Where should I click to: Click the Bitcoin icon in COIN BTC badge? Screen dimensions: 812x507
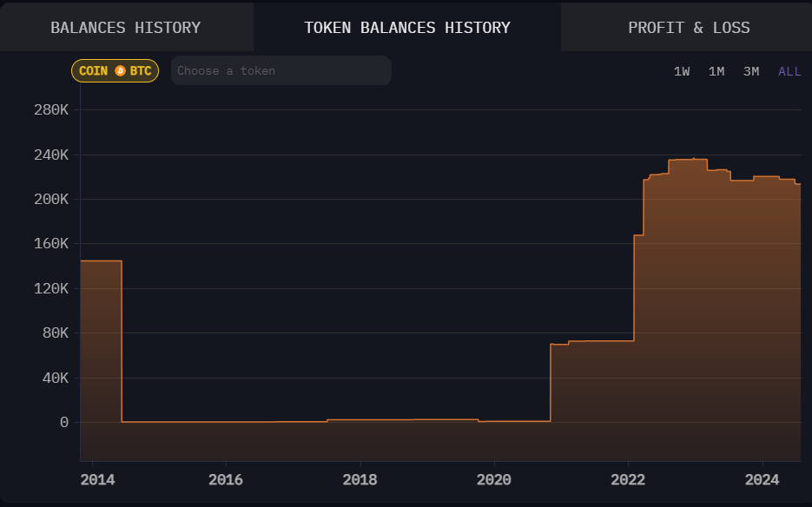coord(120,71)
